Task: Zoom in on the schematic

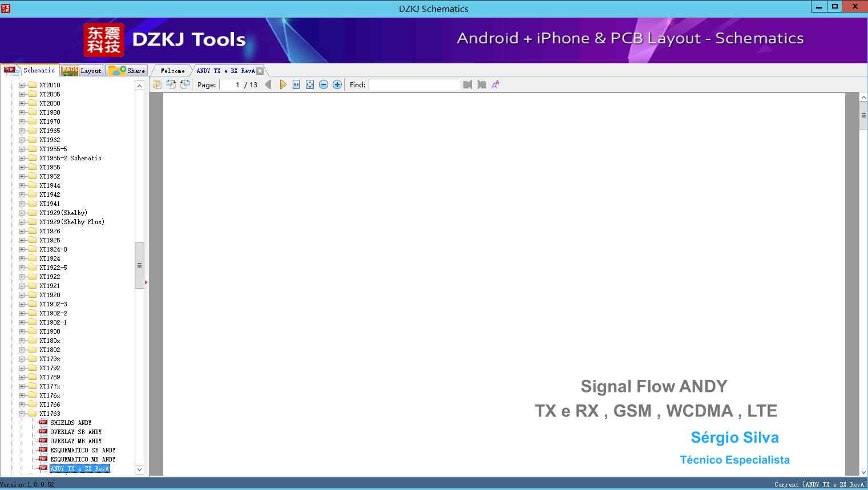Action: [337, 84]
